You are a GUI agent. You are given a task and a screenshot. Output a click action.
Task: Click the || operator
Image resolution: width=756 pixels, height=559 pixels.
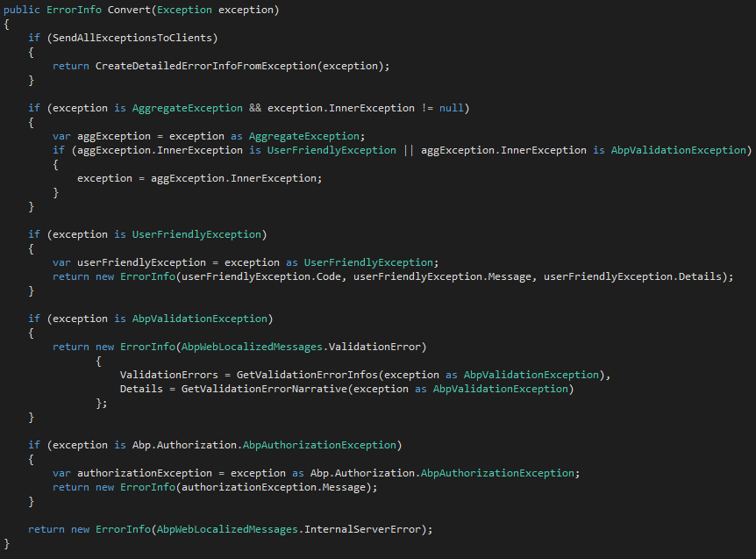point(409,150)
